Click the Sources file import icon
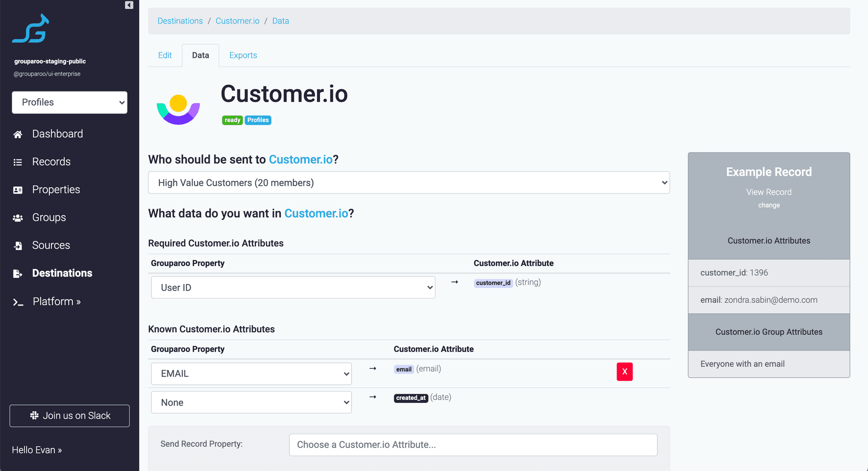 (18, 245)
